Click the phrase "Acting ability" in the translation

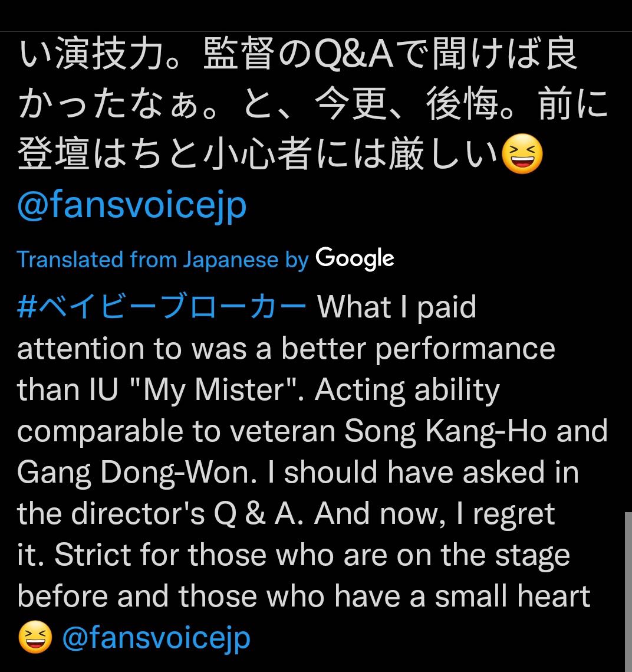(x=407, y=390)
